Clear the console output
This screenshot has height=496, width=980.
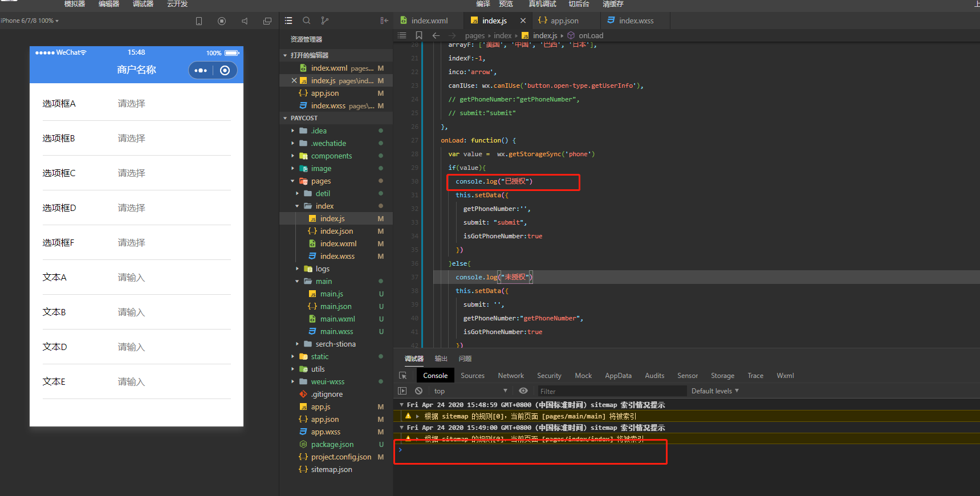click(419, 391)
